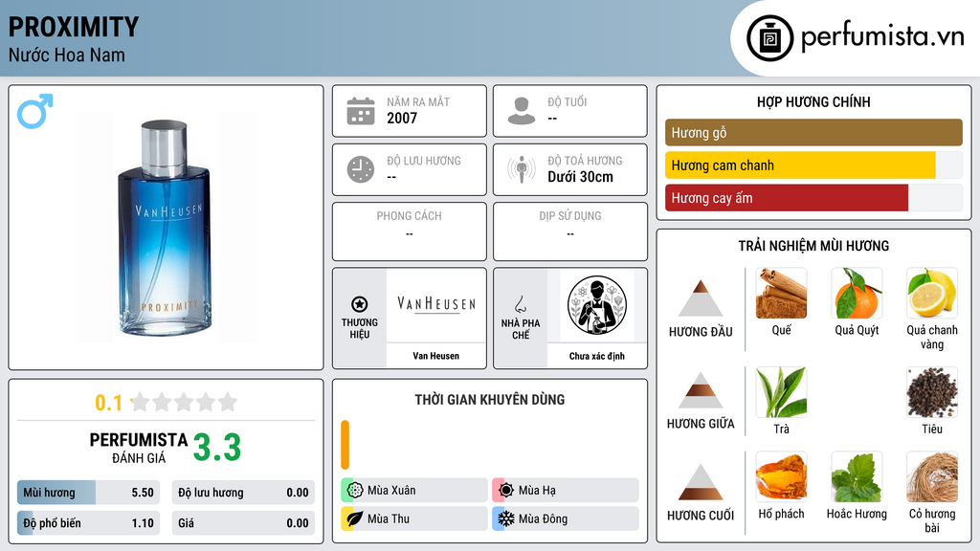
Task: Open the Hổ phách amber note thumbnail
Action: tap(781, 476)
